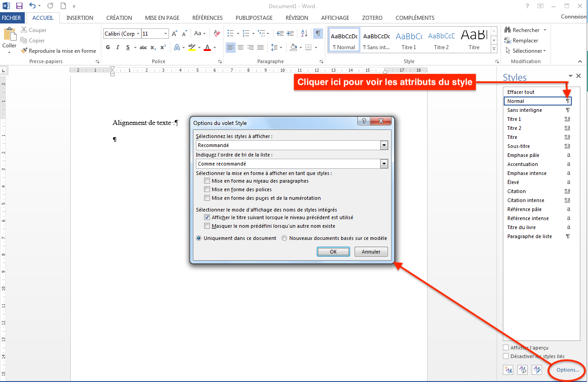Open the styles à afficher dropdown (Recommandé)
This screenshot has height=382, width=588.
(x=384, y=145)
